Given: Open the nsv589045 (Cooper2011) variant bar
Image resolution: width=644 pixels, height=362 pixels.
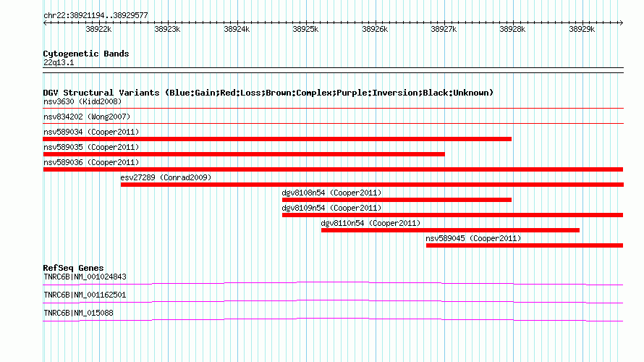Looking at the screenshot, I should 525,245.
